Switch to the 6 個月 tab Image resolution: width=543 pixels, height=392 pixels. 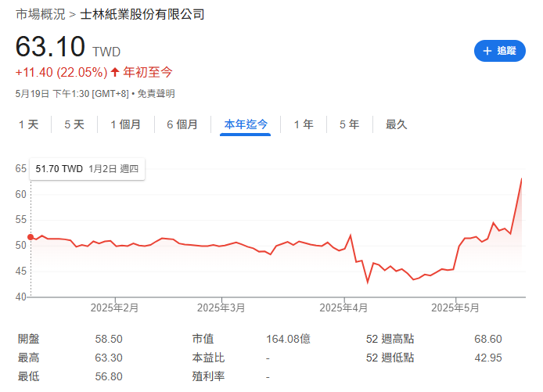click(182, 124)
